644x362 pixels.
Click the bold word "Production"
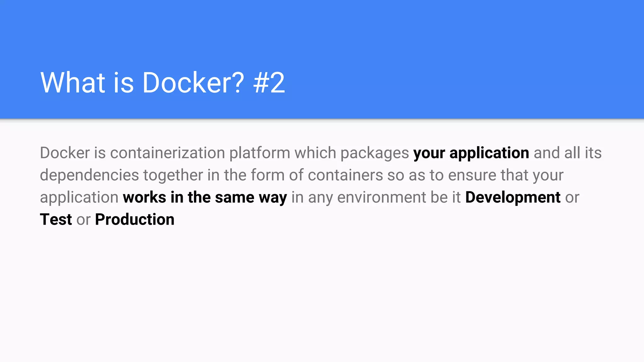(x=135, y=220)
